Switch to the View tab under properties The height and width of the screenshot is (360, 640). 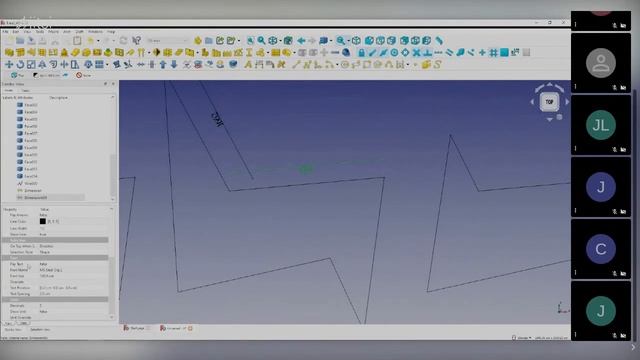click(9, 323)
